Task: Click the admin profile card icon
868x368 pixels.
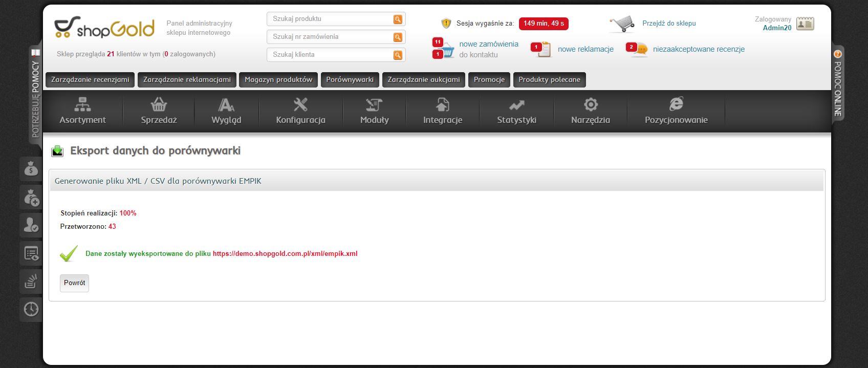Action: 805,24
